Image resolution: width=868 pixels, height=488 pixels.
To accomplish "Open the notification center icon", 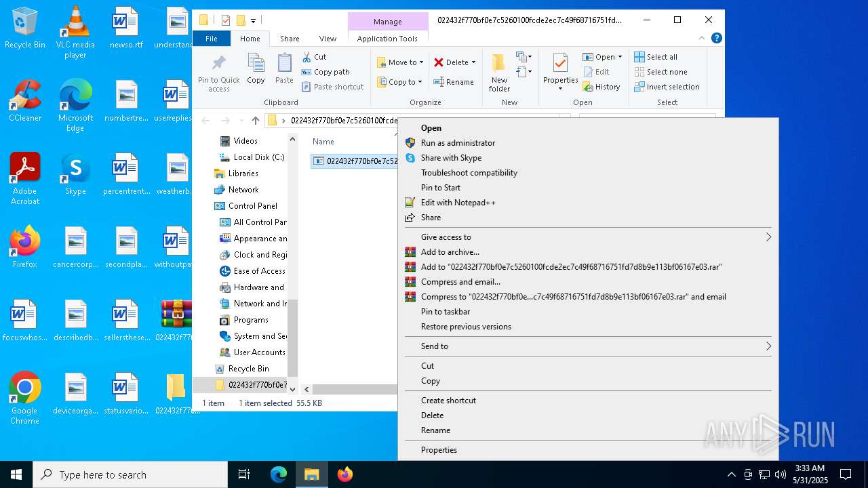I will coord(846,474).
